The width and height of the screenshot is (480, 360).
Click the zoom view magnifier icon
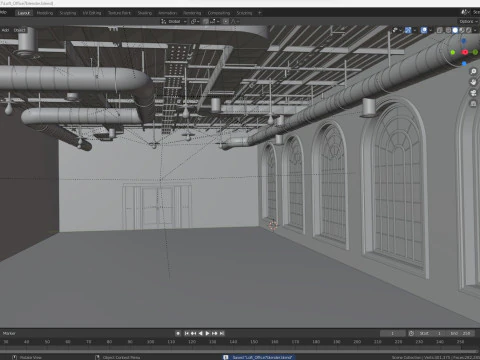[x=473, y=71]
